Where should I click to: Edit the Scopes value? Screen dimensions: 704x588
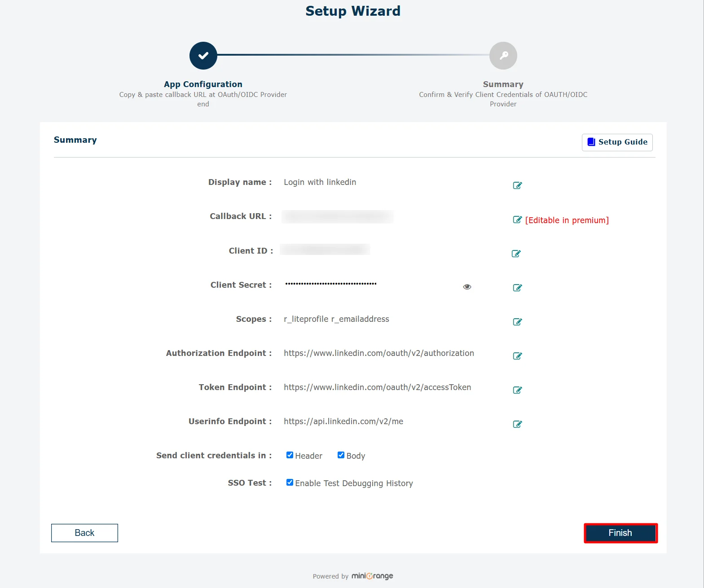(x=517, y=322)
